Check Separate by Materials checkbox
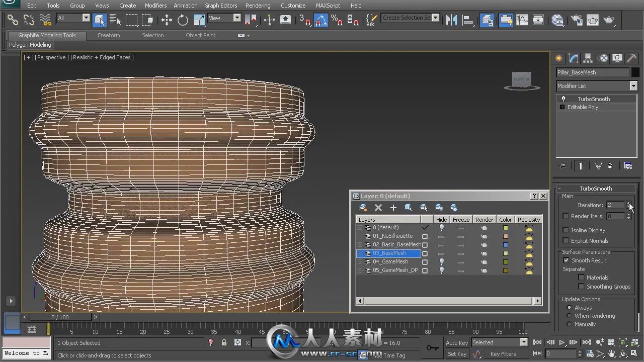This screenshot has height=362, width=644. [x=581, y=278]
